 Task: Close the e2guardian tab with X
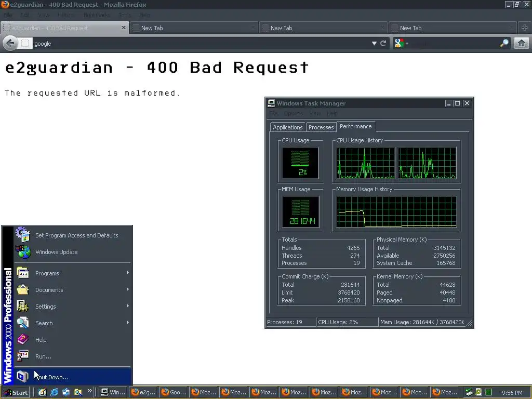[x=124, y=28]
